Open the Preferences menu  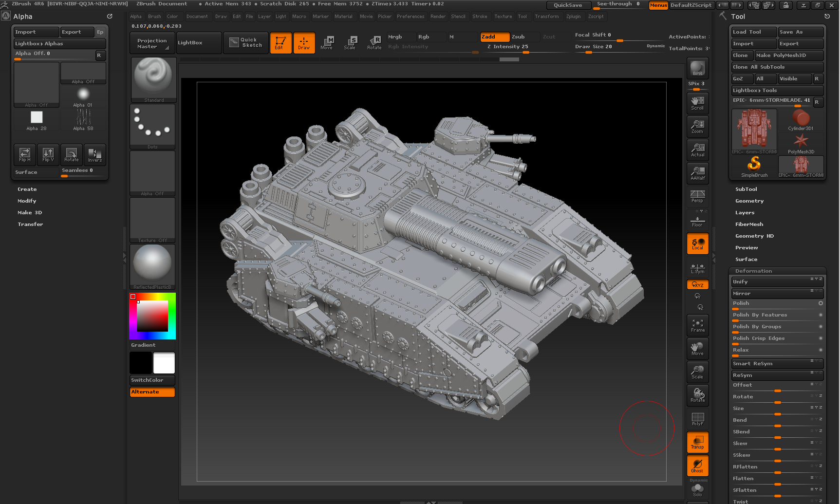click(x=411, y=16)
